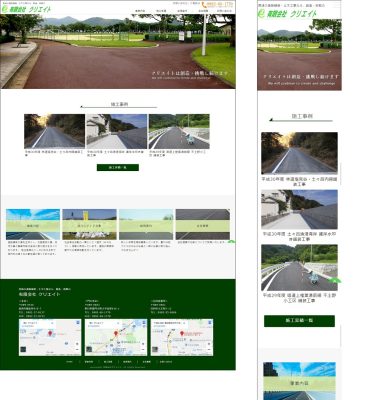Image resolution: width=377 pixels, height=400 pixels.
Task: Select the blue sky road service card
Action: coord(33,224)
